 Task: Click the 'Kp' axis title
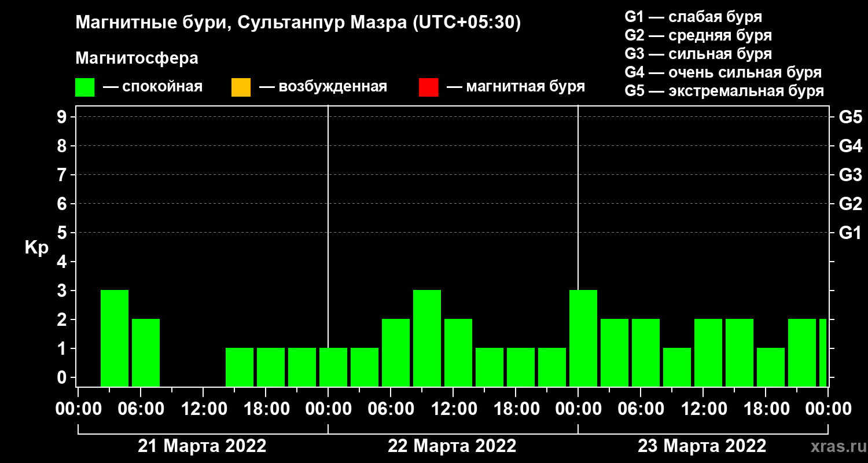(36, 248)
